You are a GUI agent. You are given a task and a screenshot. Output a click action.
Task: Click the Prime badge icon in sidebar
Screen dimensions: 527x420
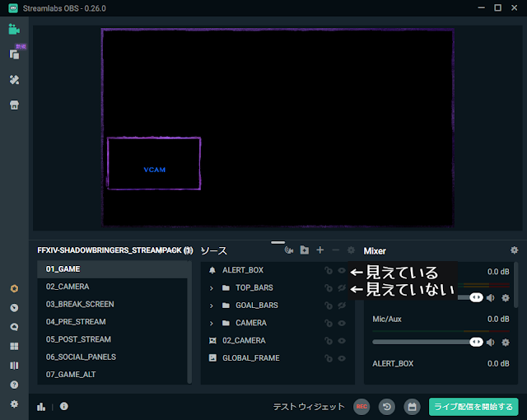(14, 288)
